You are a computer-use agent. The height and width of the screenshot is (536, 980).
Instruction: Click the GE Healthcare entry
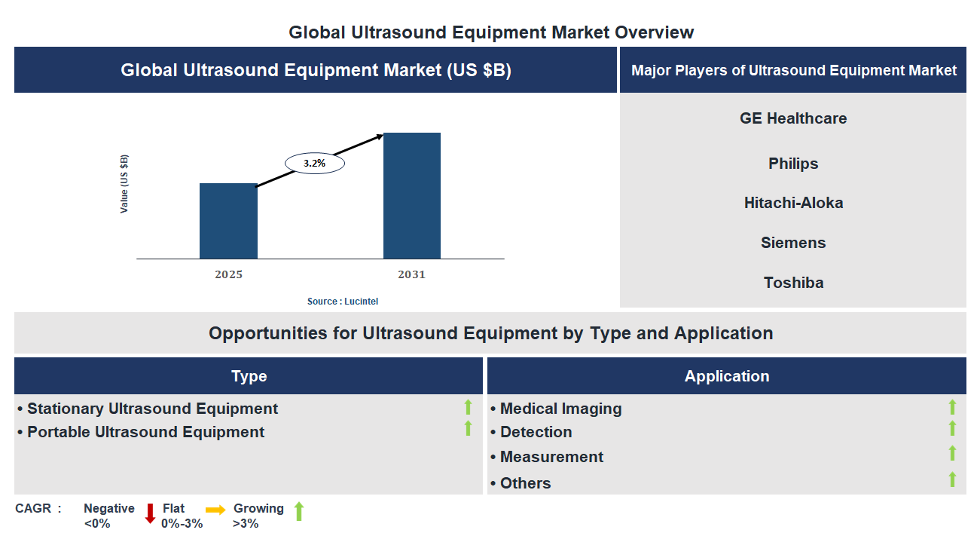[793, 118]
